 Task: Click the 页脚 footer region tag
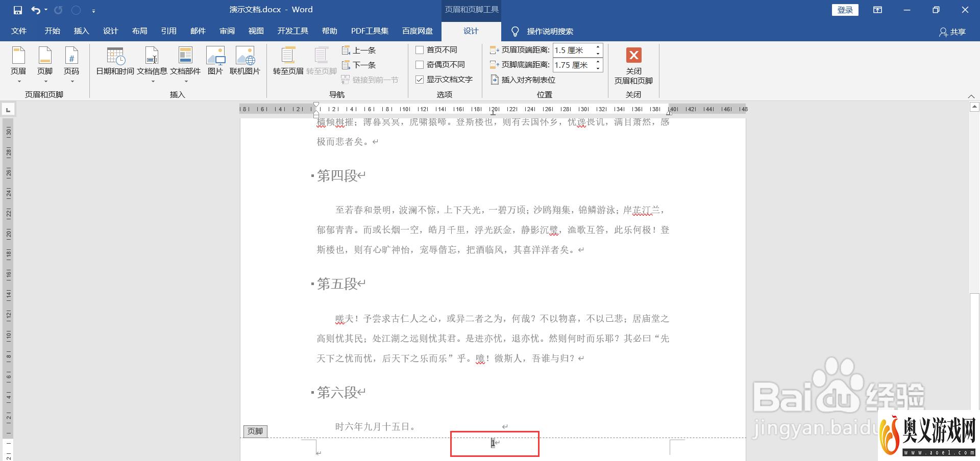[255, 431]
